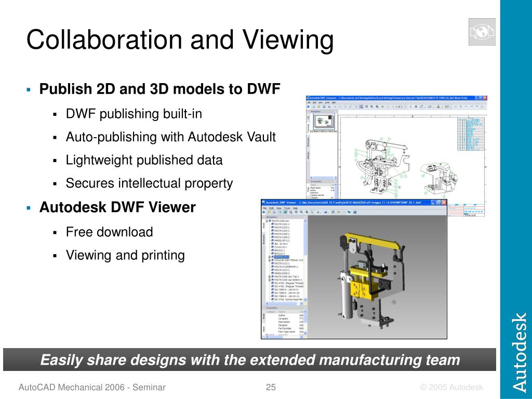Click the highlighted active tool in DWF Viewer toolbar
The height and width of the screenshot is (399, 532).
point(285,212)
